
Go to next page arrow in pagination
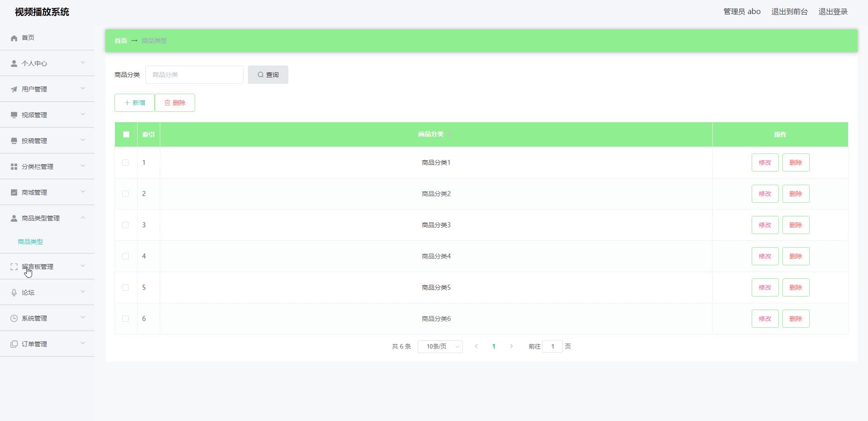click(511, 346)
